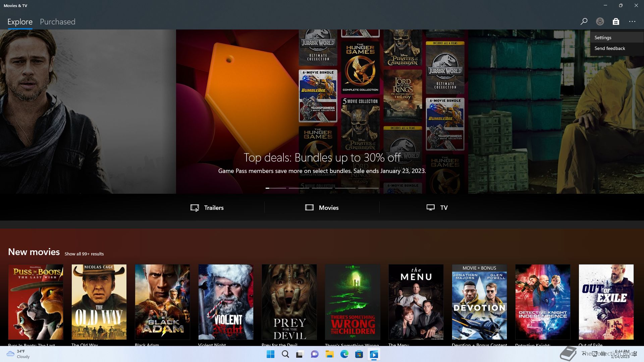Image resolution: width=644 pixels, height=362 pixels.
Task: Choose Send feedback from the menu
Action: [x=617, y=48]
